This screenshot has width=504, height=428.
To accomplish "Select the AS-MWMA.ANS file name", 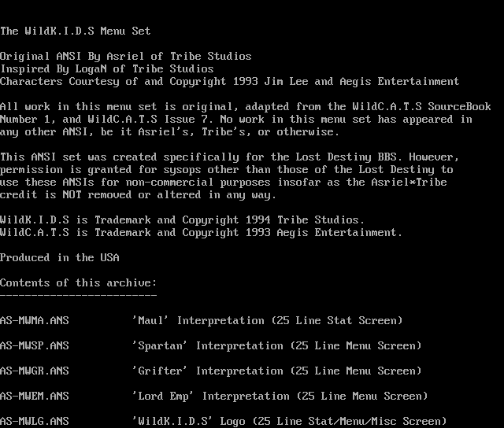I will click(x=35, y=321).
